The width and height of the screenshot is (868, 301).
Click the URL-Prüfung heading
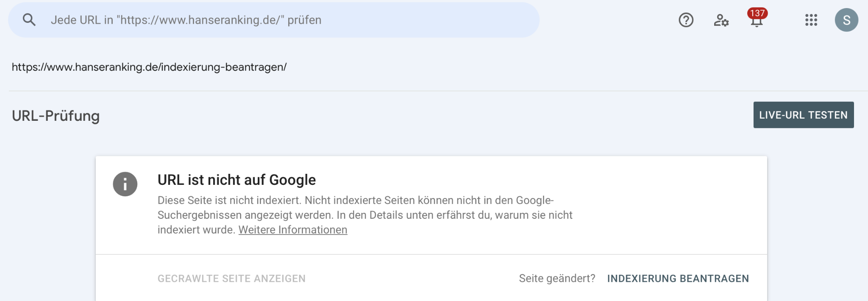(x=56, y=116)
